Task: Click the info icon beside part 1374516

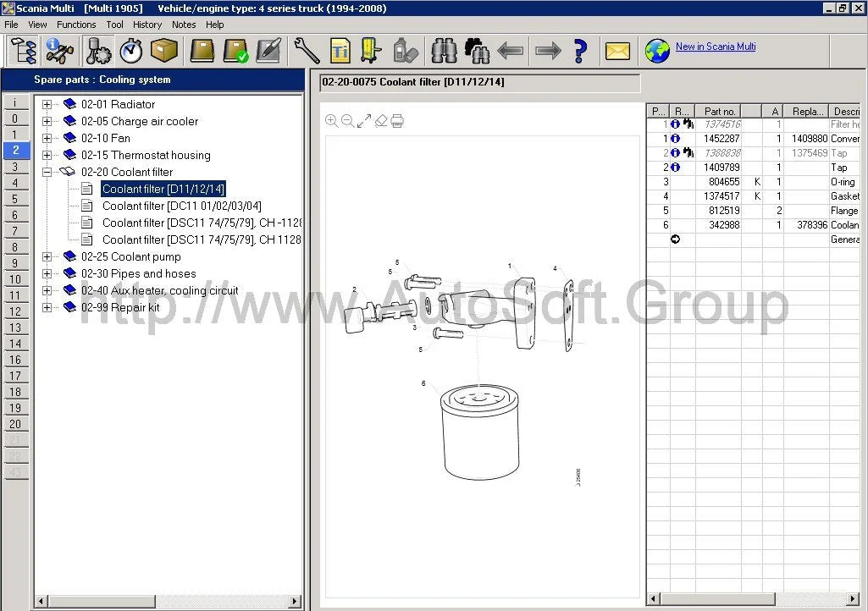Action: (x=675, y=124)
